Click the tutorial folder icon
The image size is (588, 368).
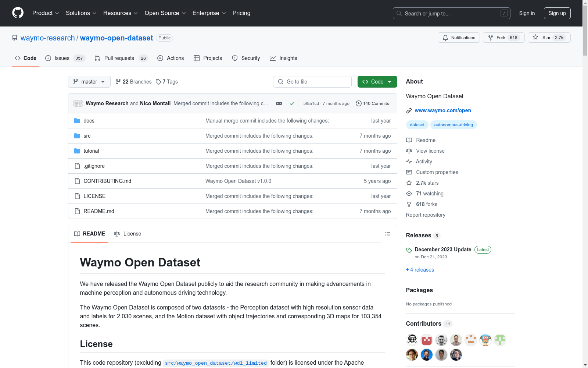77,151
